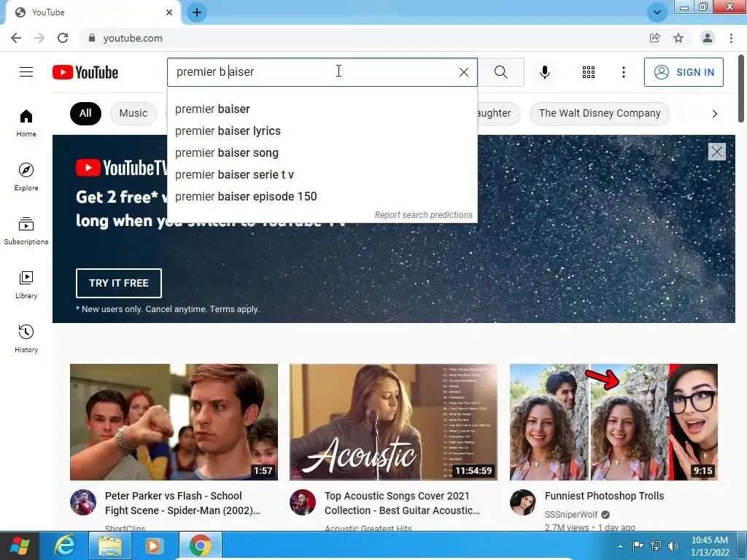Open Windows Media Player from the taskbar
Viewport: 747px width, 560px height.
(153, 545)
